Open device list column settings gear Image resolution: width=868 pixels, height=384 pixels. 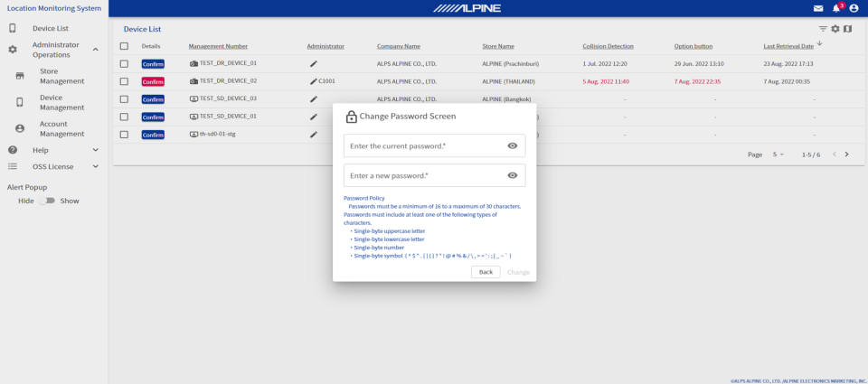(835, 29)
